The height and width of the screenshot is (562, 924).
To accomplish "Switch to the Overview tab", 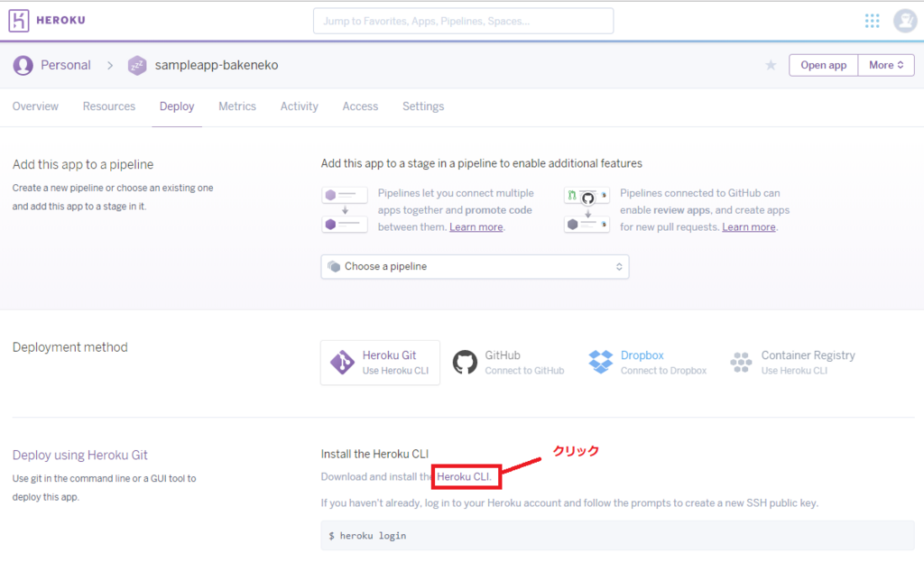I will point(35,106).
